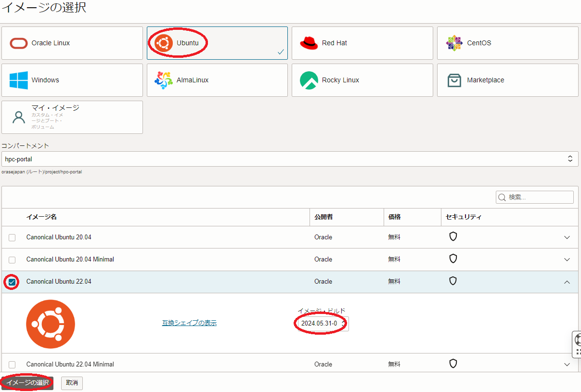Tick Canonical Ubuntu 20.04 Minimal checkbox
This screenshot has height=392, width=581.
click(12, 260)
